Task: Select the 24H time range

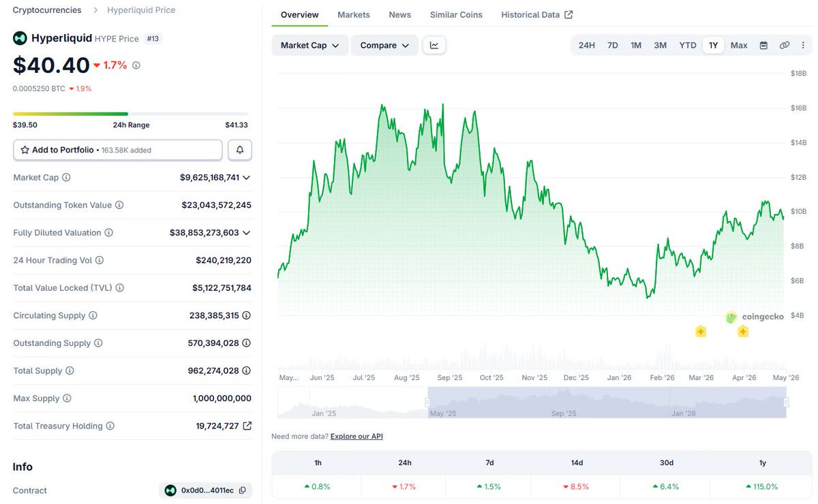Action: click(x=587, y=45)
